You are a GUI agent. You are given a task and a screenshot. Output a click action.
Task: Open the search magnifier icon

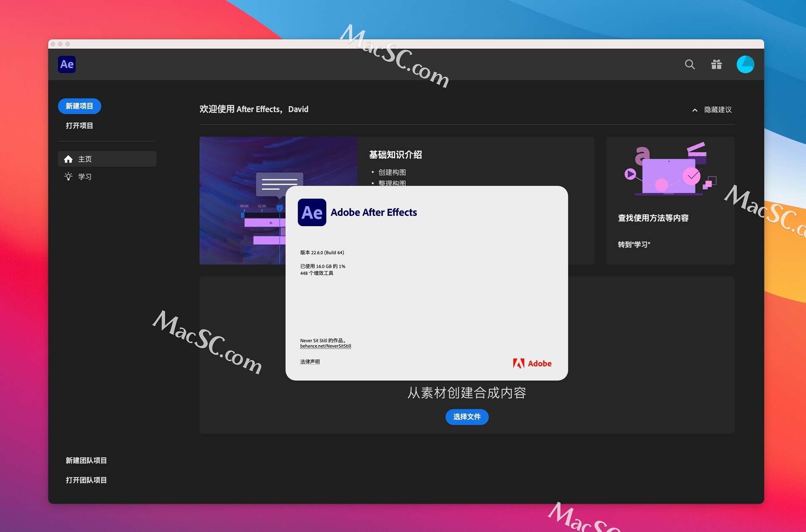click(690, 64)
